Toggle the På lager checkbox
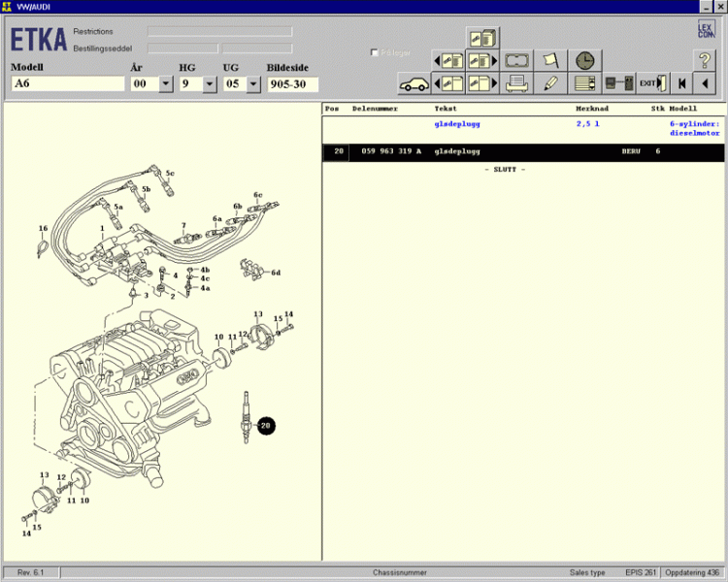Image resolution: width=728 pixels, height=582 pixels. pyautogui.click(x=375, y=52)
